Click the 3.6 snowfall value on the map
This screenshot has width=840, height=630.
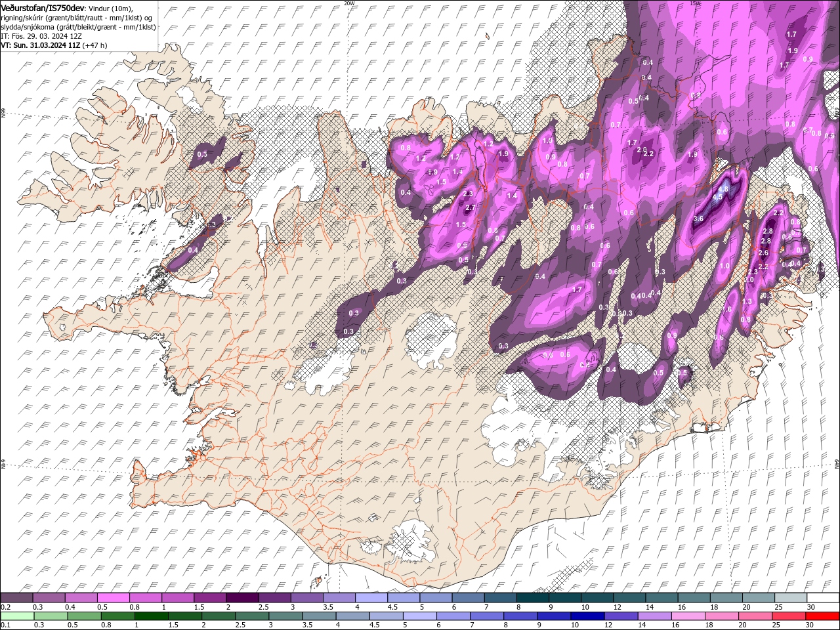point(698,219)
